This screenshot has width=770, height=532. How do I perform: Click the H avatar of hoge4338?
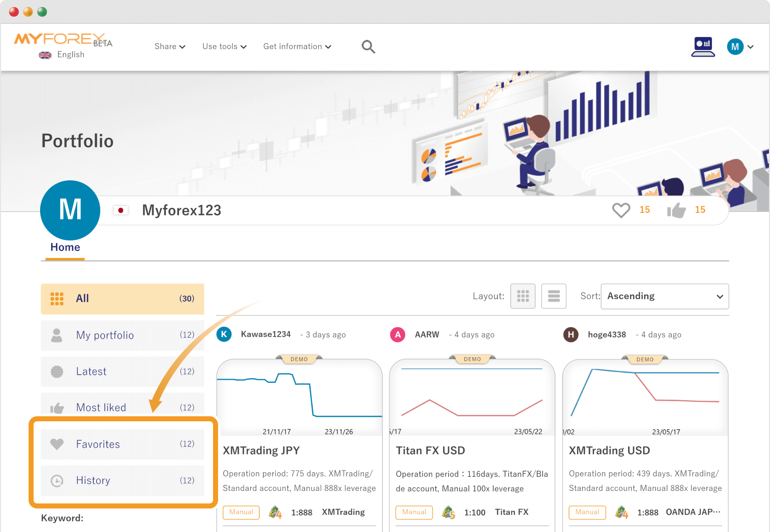pos(570,335)
